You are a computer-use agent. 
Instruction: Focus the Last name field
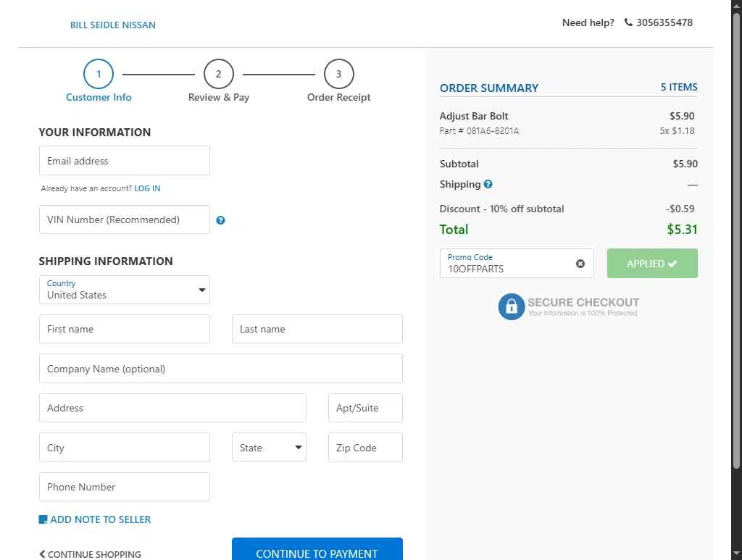317,329
